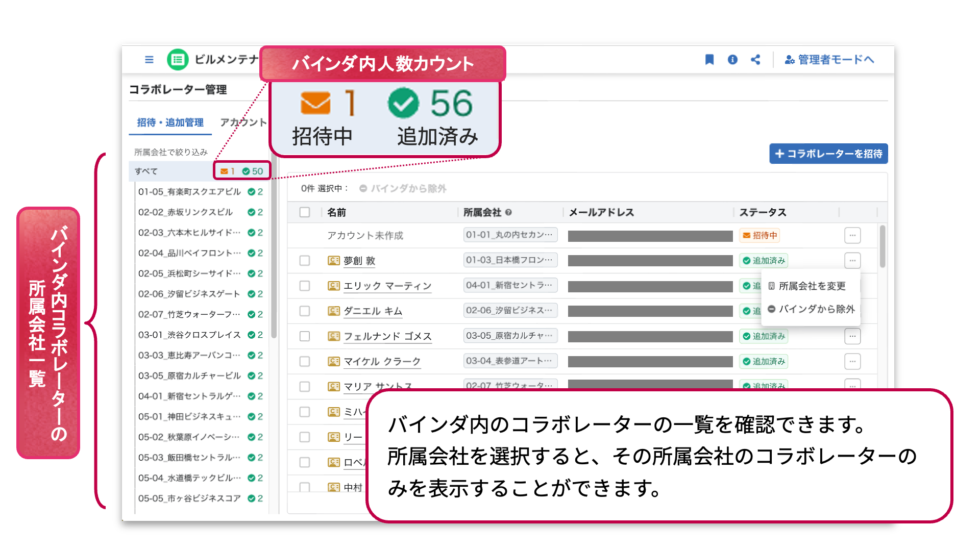Click company tag 01-03_日本橋フロン
The height and width of the screenshot is (551, 980).
click(510, 260)
